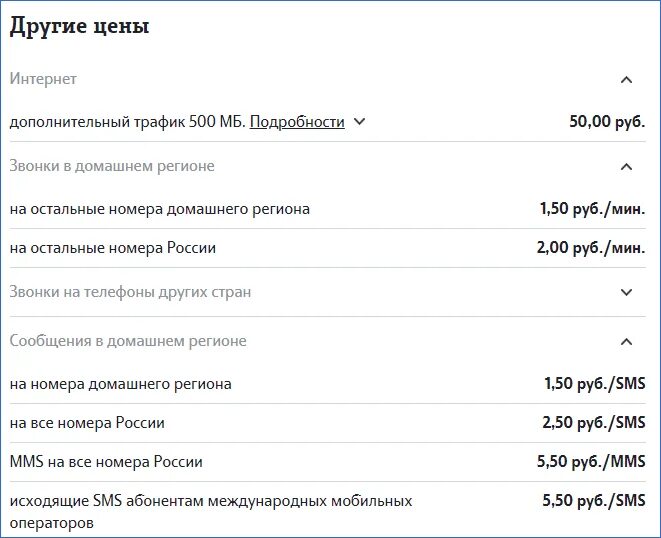Expand Звонки на телефоны других стран chevron
Viewport: 661px width, 538px height.
tap(626, 292)
